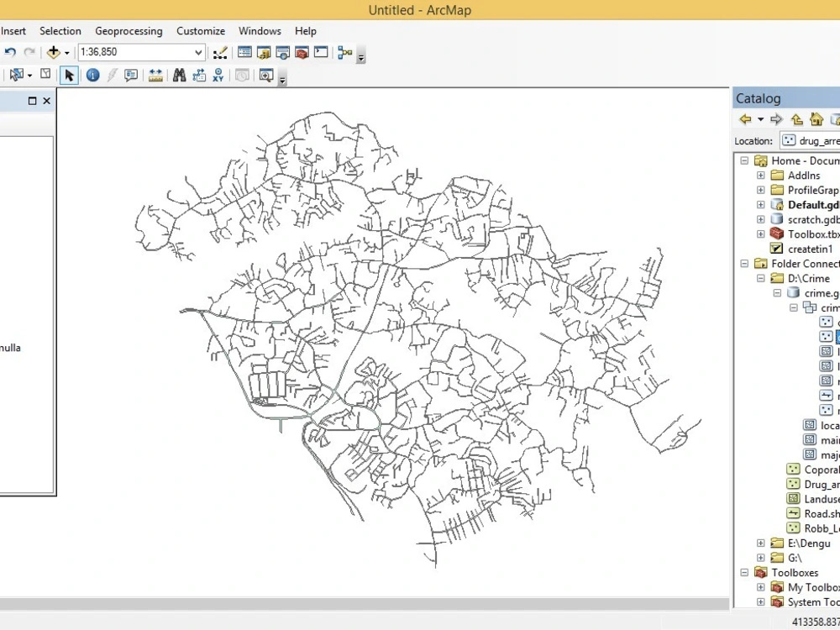Open the Go To XY tool

218,75
